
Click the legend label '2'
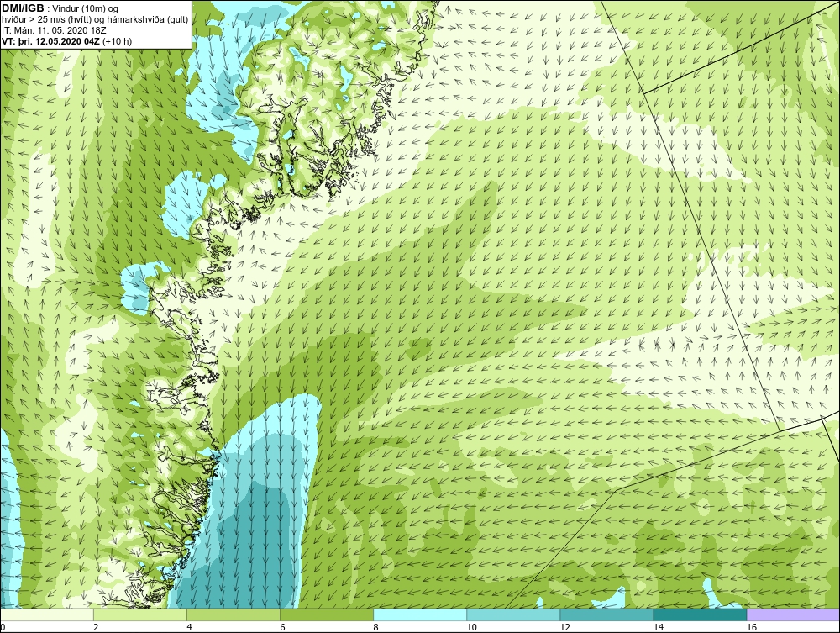96,627
